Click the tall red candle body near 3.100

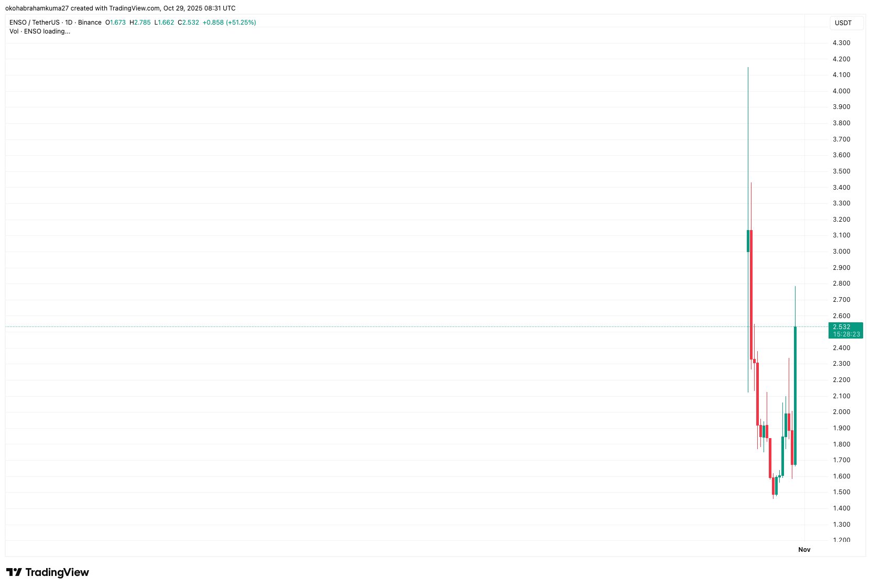click(751, 293)
